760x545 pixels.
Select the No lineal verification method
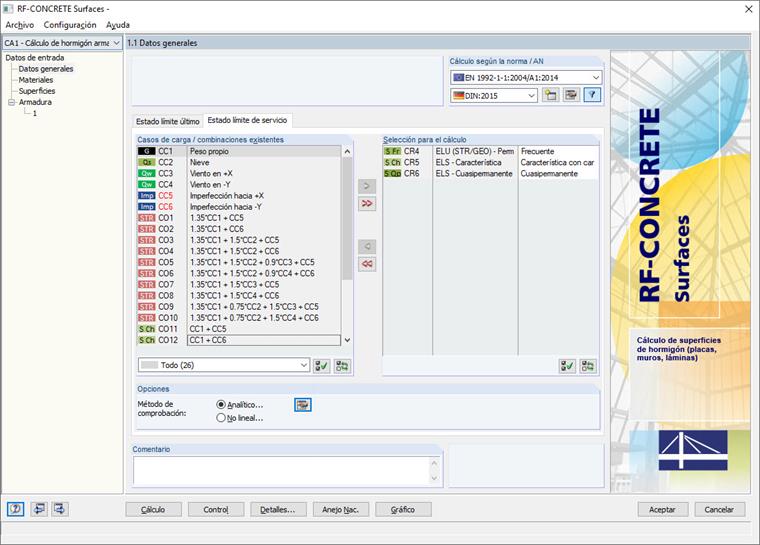pyautogui.click(x=221, y=417)
